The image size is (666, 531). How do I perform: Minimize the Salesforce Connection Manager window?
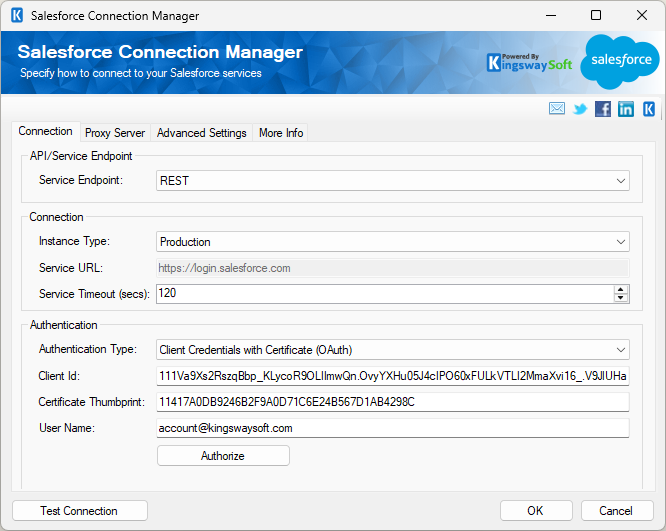coord(551,15)
